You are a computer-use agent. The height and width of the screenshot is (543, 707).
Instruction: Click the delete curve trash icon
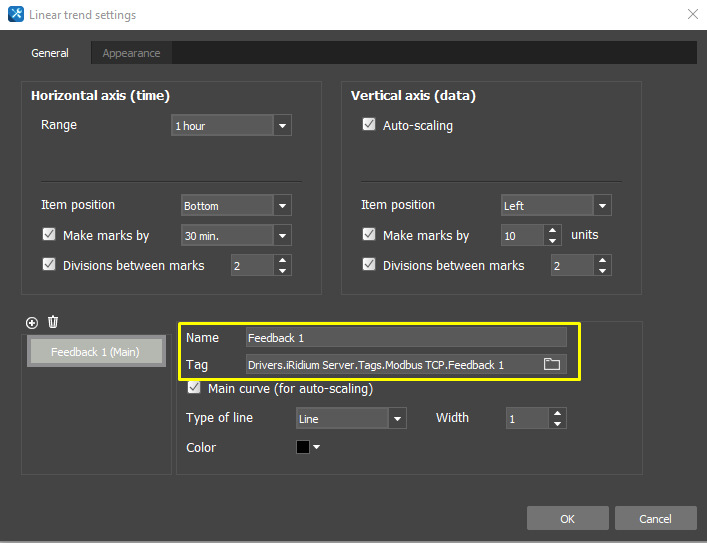click(53, 322)
